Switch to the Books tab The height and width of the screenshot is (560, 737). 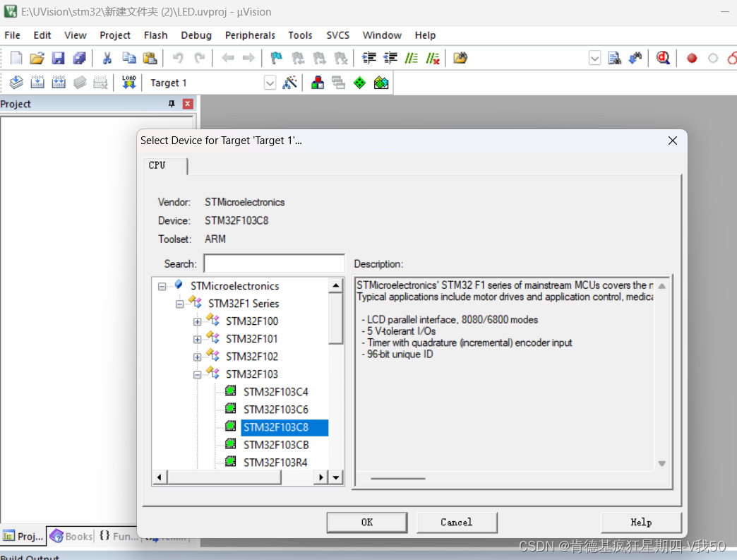pos(71,536)
